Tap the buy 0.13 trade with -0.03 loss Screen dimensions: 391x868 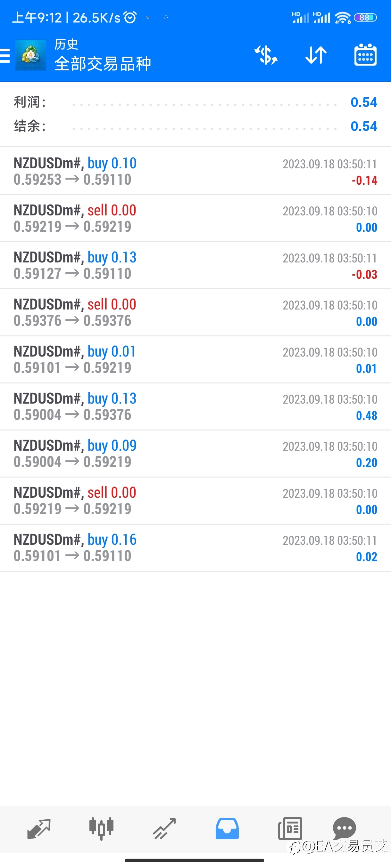[196, 265]
